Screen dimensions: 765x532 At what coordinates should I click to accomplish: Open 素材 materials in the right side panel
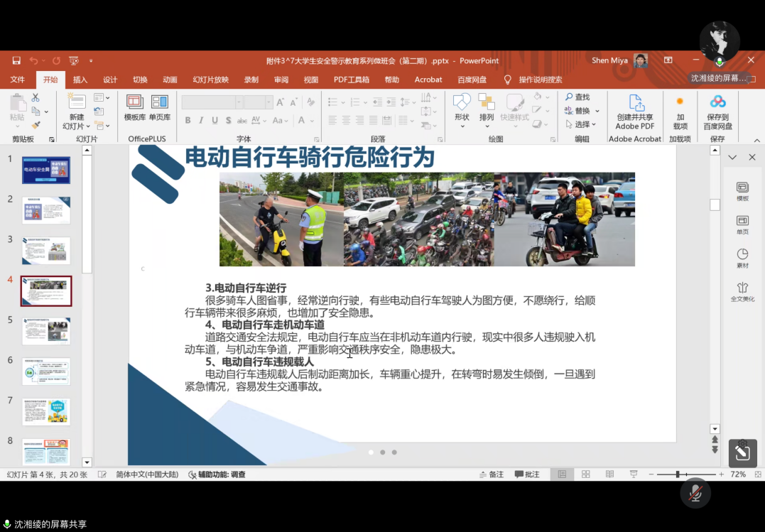click(742, 258)
